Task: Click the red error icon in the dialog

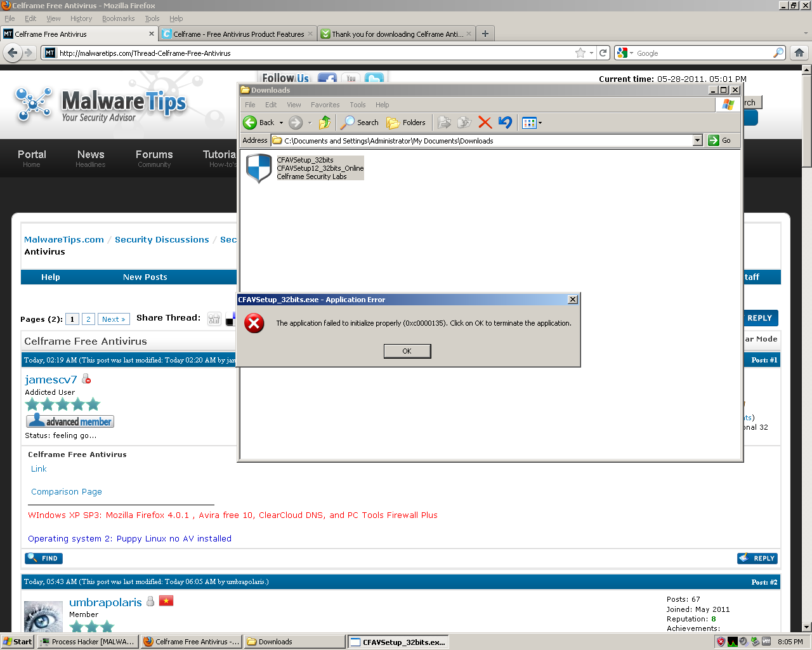Action: (x=254, y=323)
